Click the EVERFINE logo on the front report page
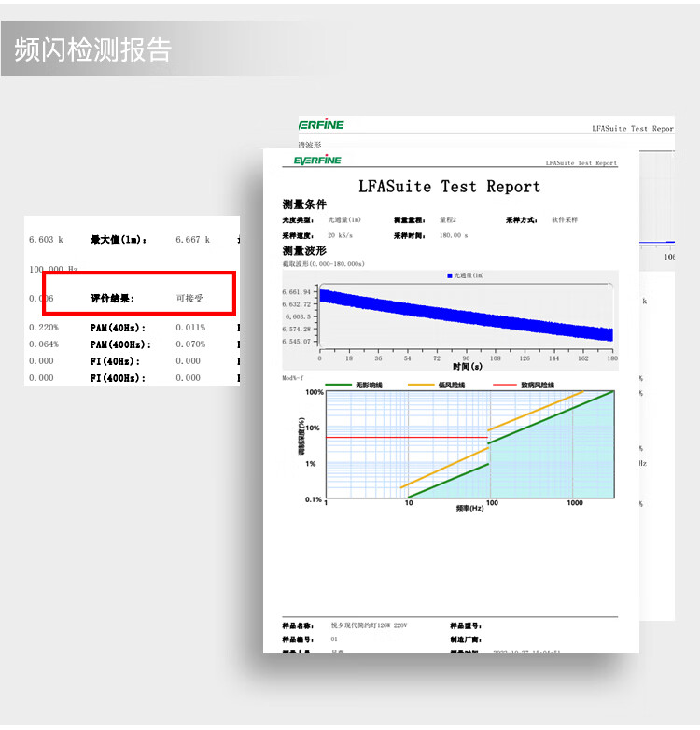The width and height of the screenshot is (700, 730). pyautogui.click(x=317, y=161)
